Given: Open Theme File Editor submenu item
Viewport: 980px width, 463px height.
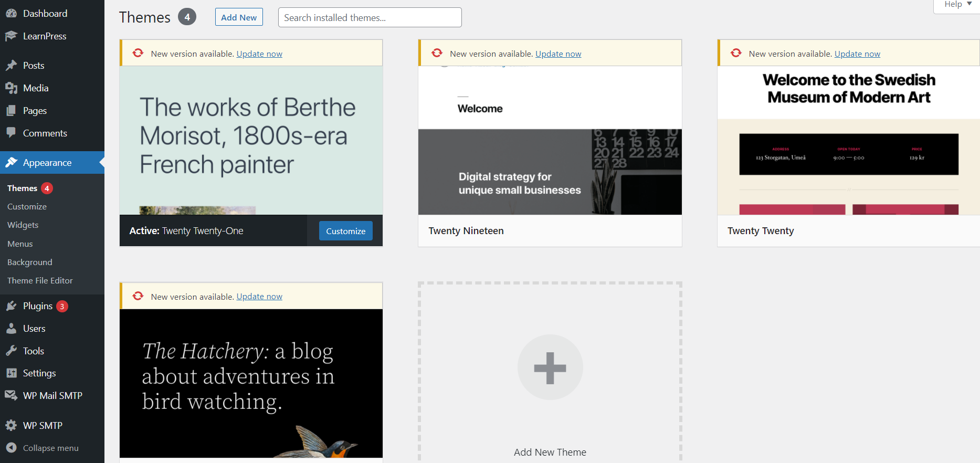Looking at the screenshot, I should (x=40, y=280).
